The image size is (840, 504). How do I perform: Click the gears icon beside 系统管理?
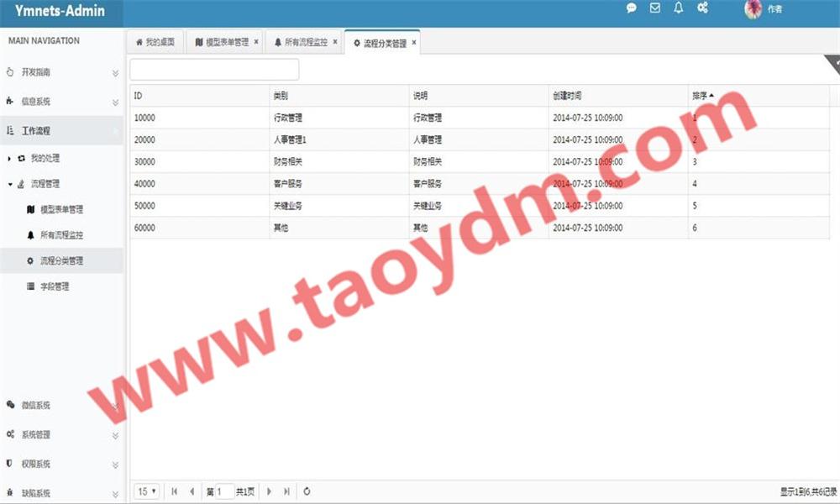(x=10, y=434)
